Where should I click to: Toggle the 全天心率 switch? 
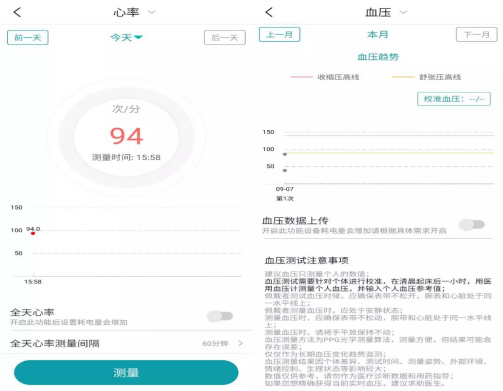click(220, 316)
